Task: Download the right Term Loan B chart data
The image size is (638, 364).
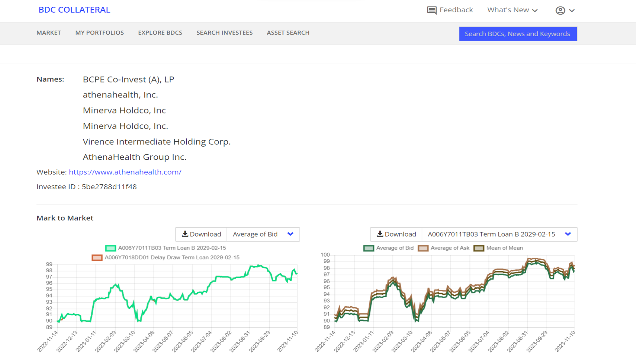Action: tap(396, 234)
